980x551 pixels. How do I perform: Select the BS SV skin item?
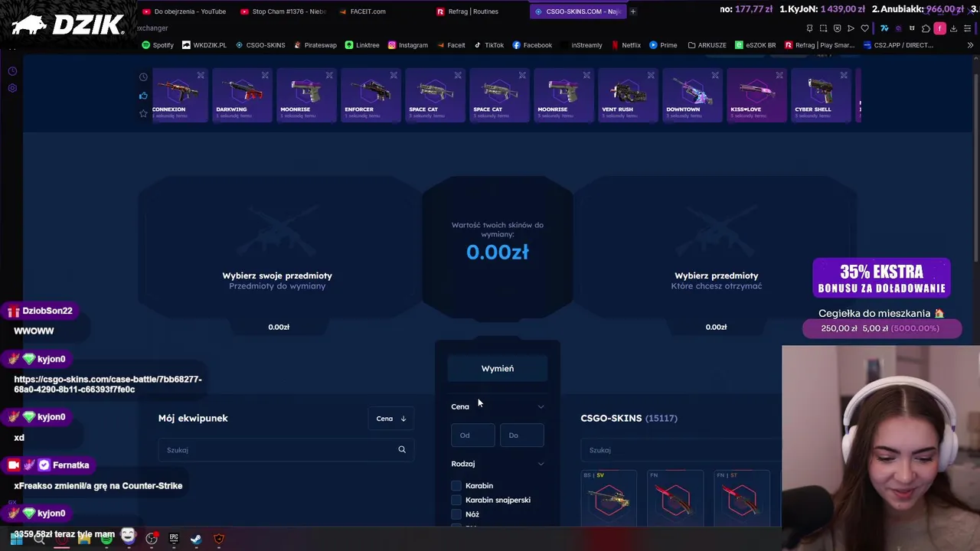[609, 498]
